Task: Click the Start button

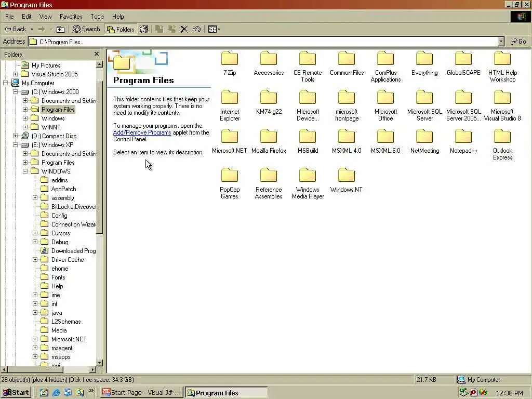Action: [16, 393]
